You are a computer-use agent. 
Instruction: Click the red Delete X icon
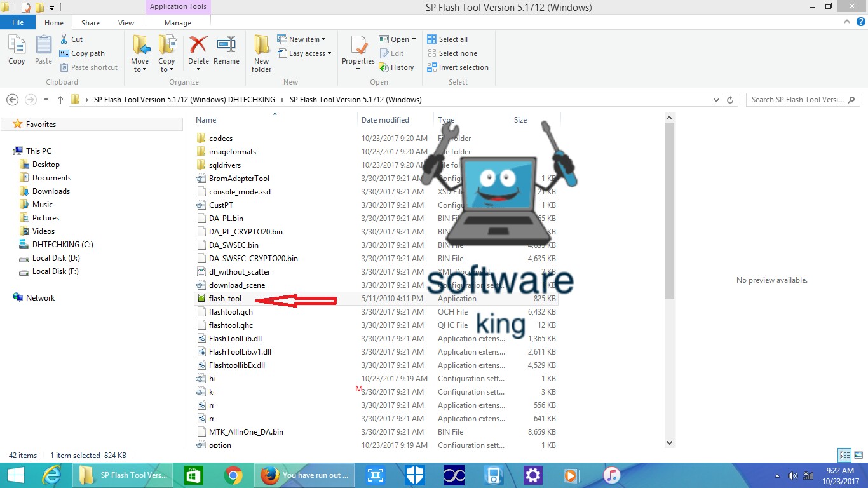[x=198, y=45]
